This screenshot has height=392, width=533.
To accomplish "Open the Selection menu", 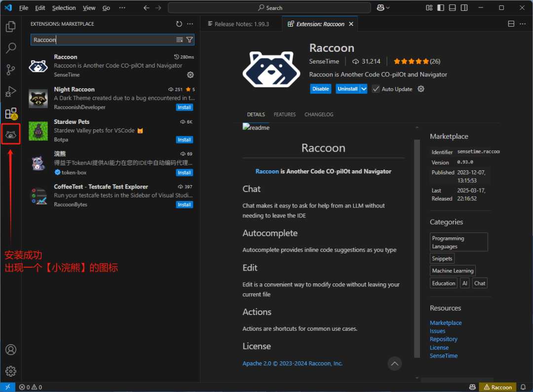I will coord(64,8).
